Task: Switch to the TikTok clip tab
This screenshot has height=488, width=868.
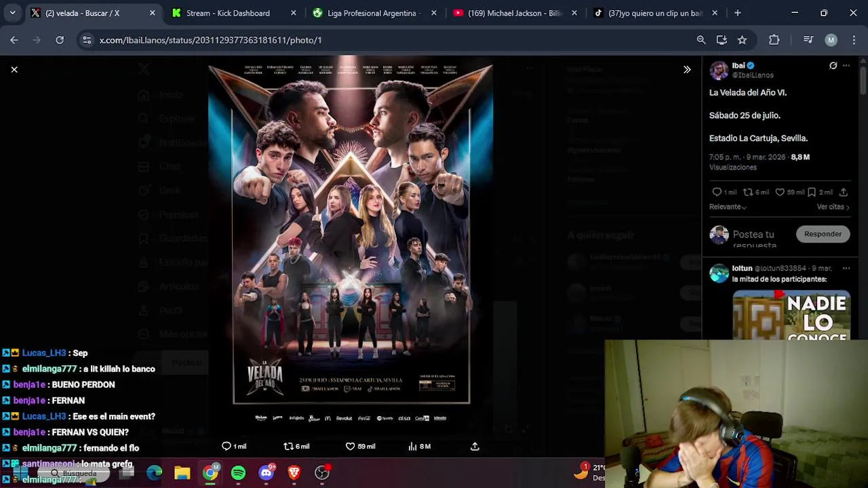Action: (654, 13)
